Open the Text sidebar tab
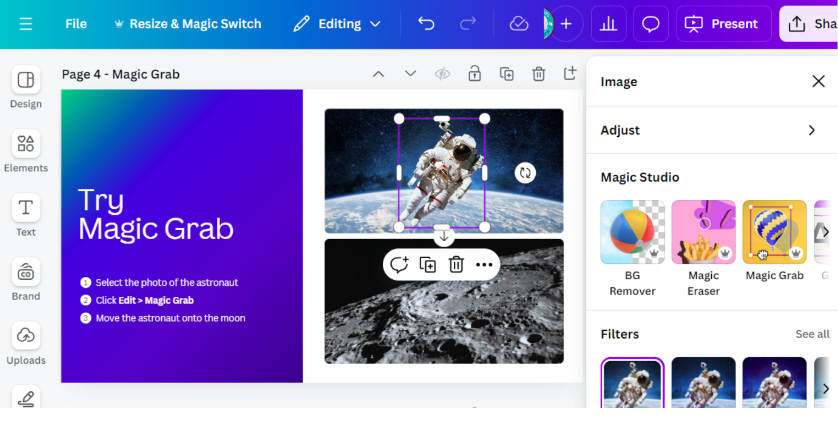 (26, 216)
